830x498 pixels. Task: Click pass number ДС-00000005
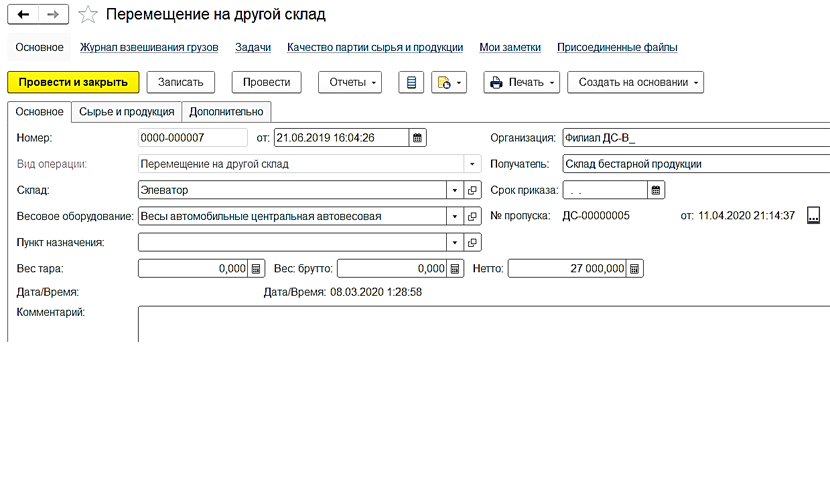pos(596,215)
